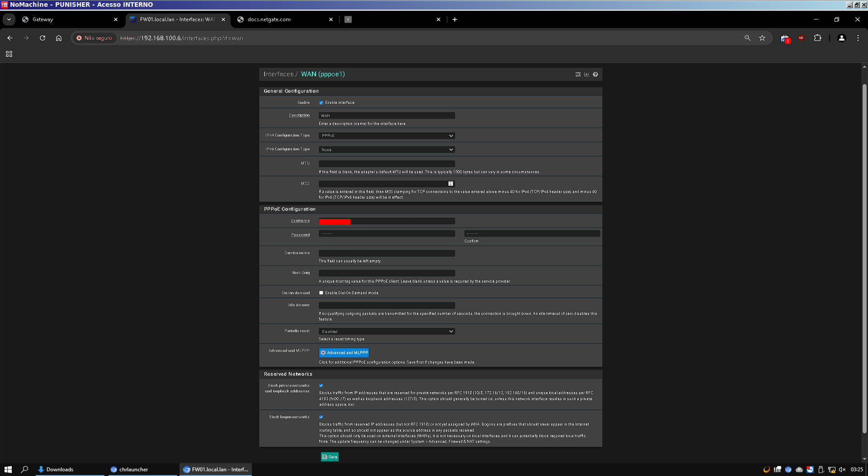Click the MTU input field
The height and width of the screenshot is (476, 868).
point(387,163)
